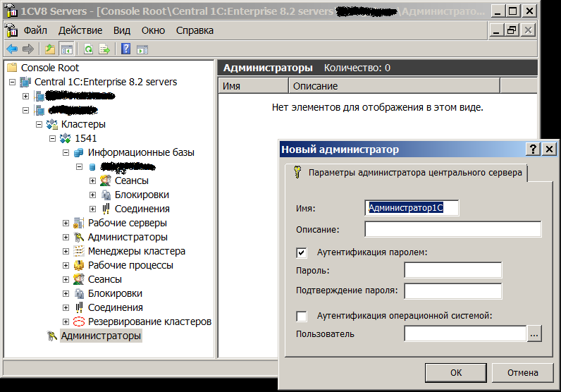This screenshot has height=392, width=561.
Task: Click the Рабочие процессы gear icon
Action: coord(78,265)
